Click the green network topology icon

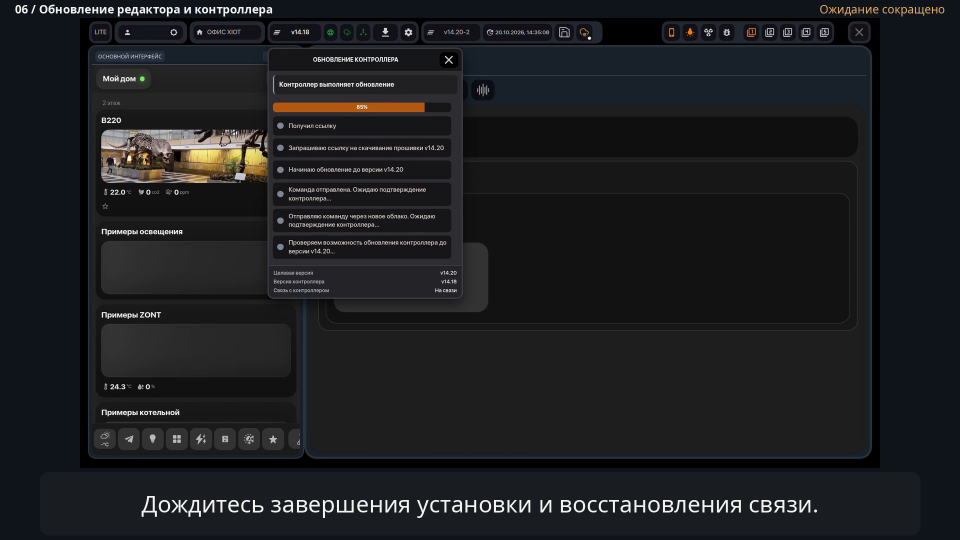363,32
